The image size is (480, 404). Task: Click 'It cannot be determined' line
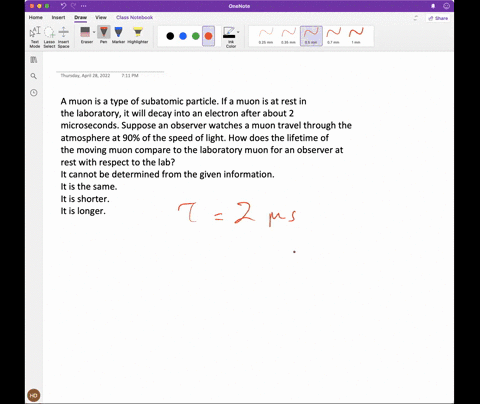168,174
